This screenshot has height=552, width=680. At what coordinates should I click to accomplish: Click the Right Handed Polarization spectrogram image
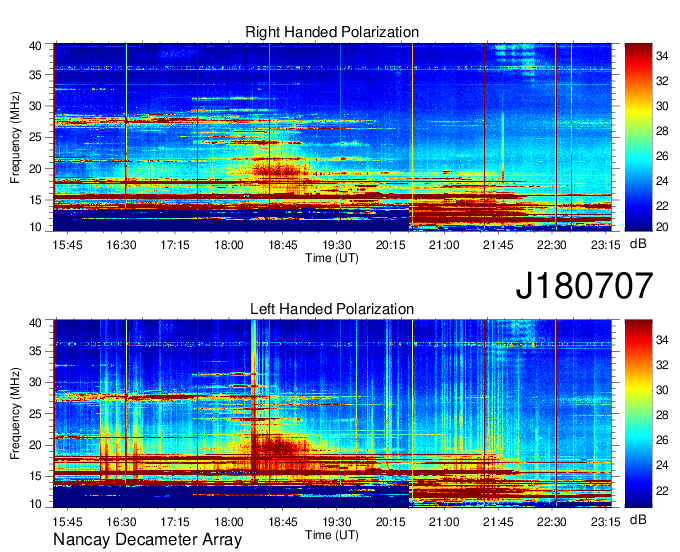(x=332, y=137)
